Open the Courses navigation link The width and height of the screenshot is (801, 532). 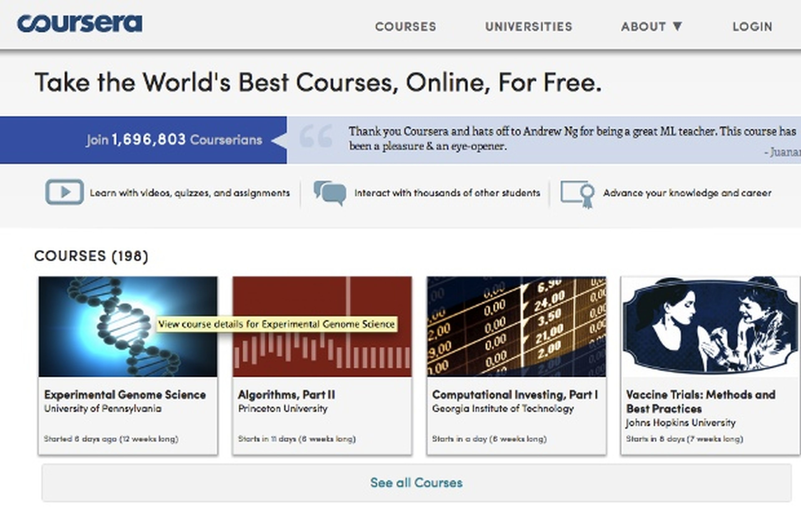tap(406, 26)
